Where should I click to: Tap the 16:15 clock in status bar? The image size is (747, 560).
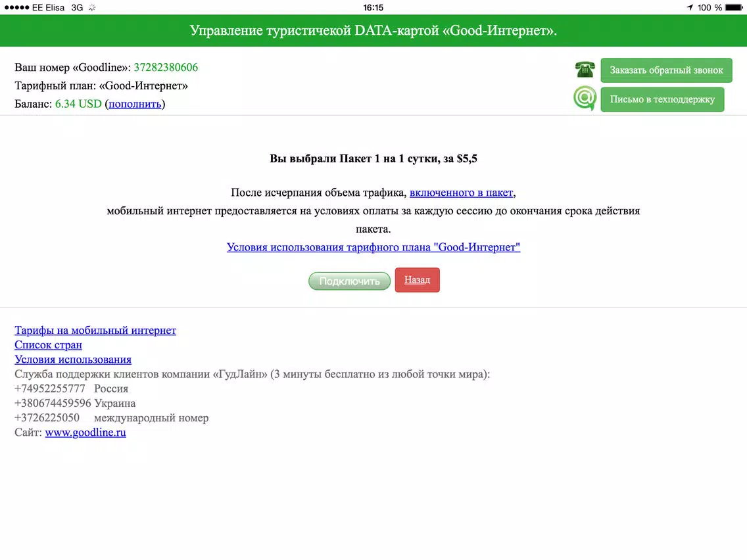pyautogui.click(x=373, y=8)
